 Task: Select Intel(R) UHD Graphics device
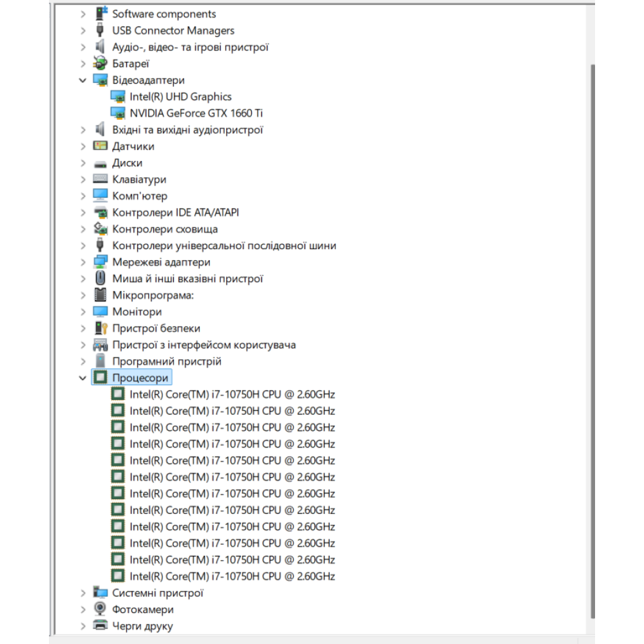click(x=180, y=97)
